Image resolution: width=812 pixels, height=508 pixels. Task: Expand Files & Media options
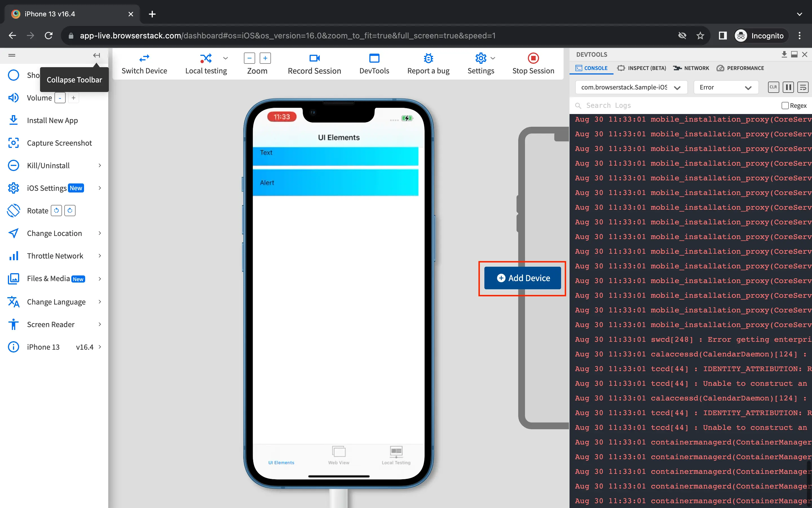click(x=100, y=279)
